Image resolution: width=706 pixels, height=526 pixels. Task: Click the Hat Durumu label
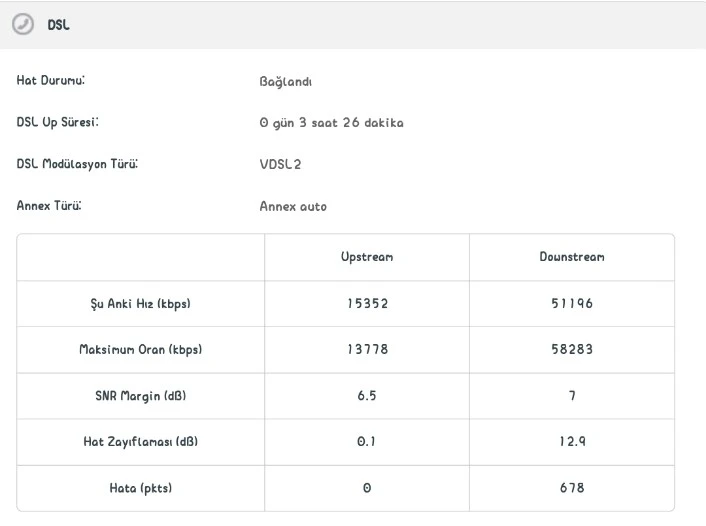click(x=50, y=81)
